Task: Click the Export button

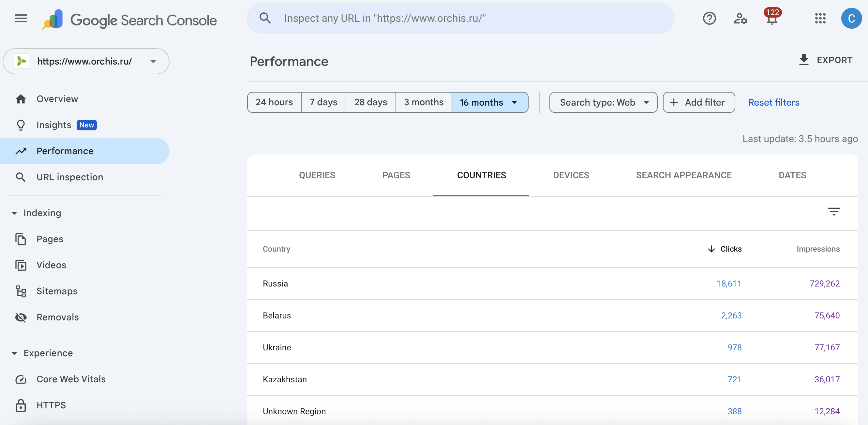Action: [826, 60]
